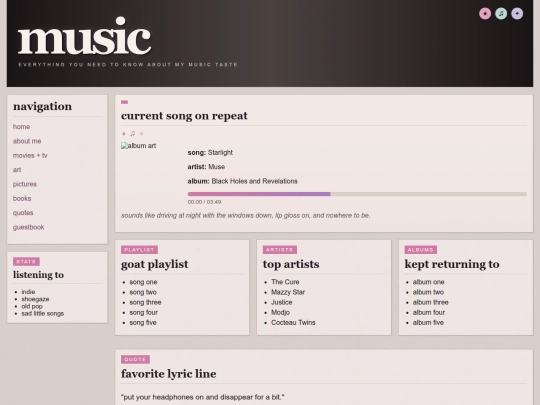Click the music site title
Screen dimensions: 540x405
[84, 37]
